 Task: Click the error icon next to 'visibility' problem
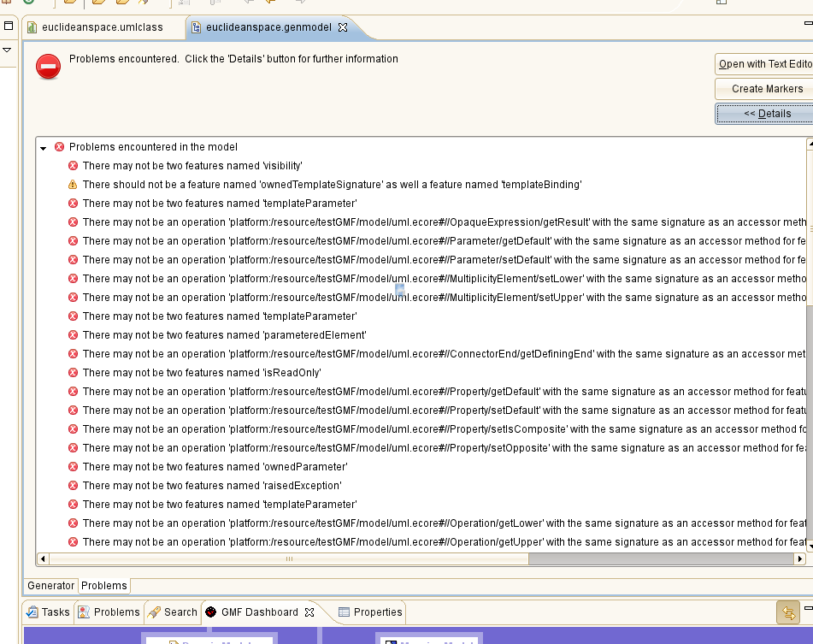click(73, 166)
